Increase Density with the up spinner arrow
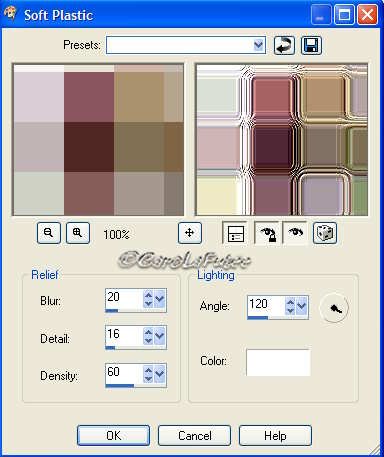This screenshot has width=384, height=457. [148, 370]
